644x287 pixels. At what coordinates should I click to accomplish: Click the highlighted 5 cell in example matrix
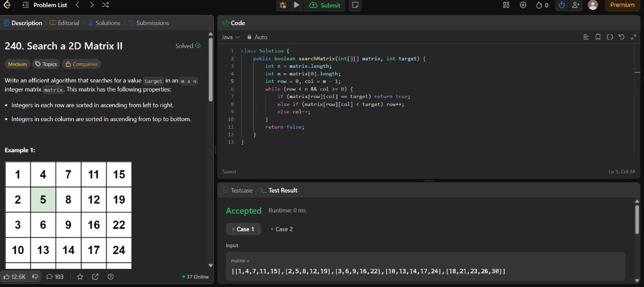43,200
